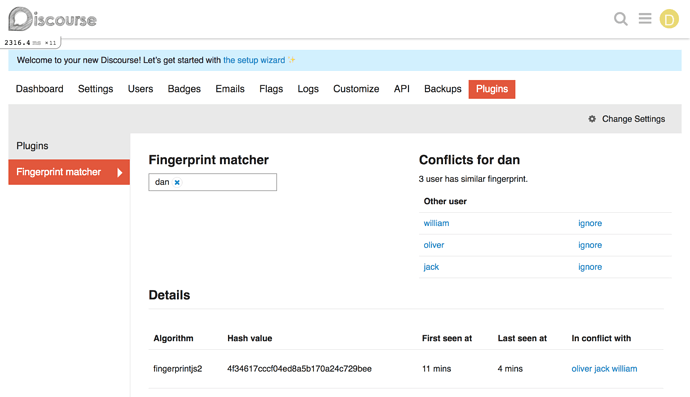690x397 pixels.
Task: Switch to the Users tab
Action: point(140,89)
